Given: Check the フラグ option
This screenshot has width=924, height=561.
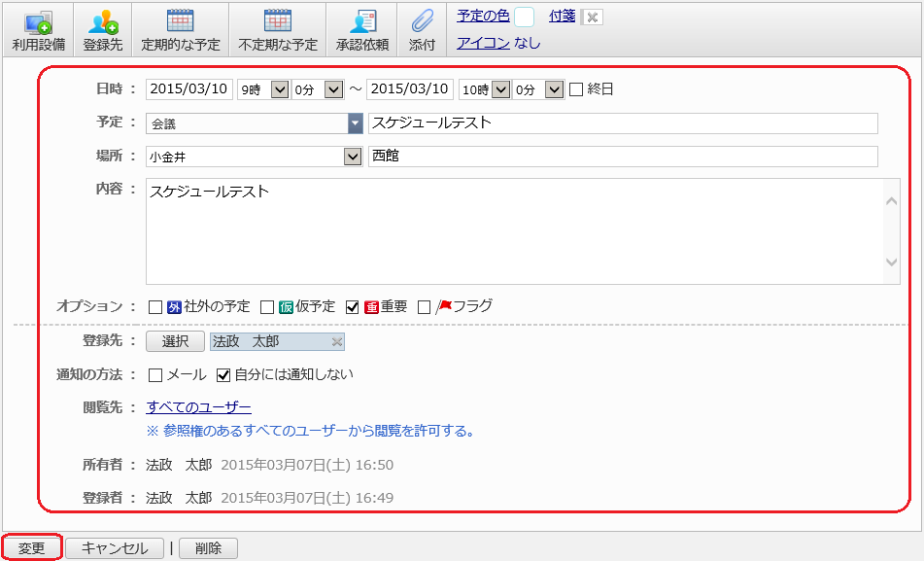Looking at the screenshot, I should tap(424, 307).
